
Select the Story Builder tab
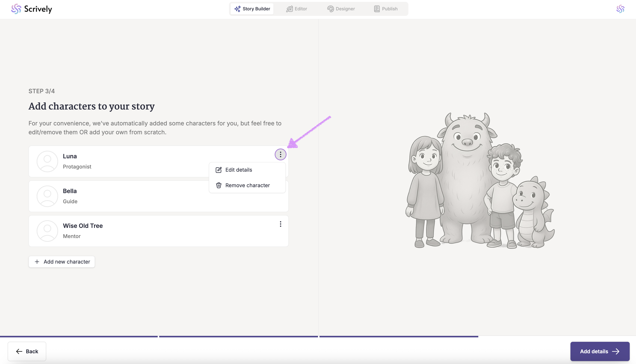coord(252,9)
